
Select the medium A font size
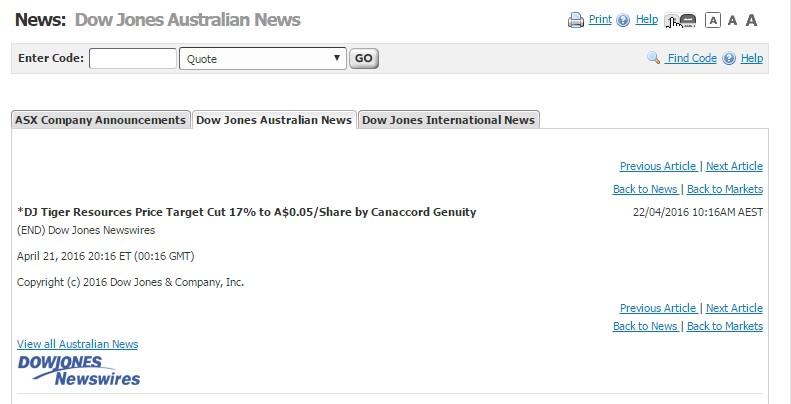733,20
